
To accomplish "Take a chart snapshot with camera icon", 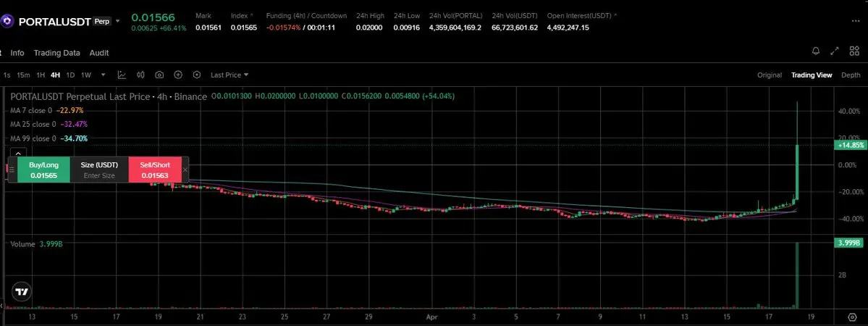I will point(159,75).
